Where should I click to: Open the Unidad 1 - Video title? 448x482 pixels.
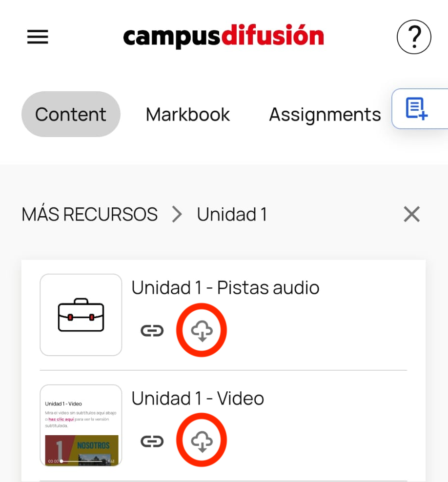(198, 398)
